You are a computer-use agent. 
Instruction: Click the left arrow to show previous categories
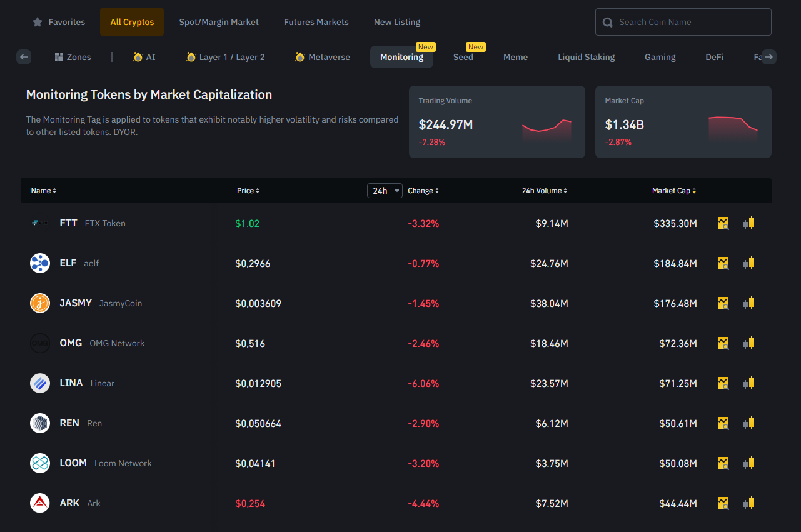click(24, 57)
